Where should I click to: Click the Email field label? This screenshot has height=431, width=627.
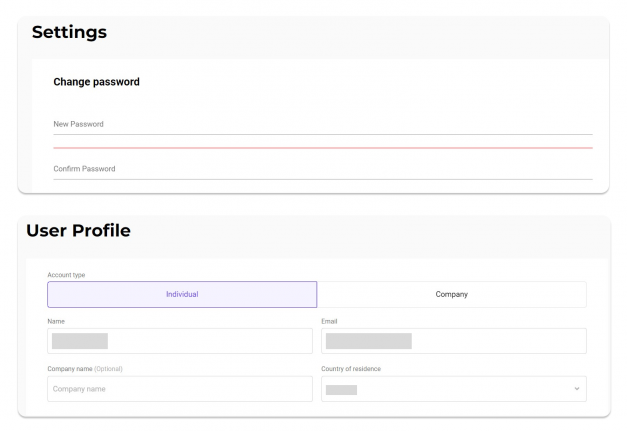(x=329, y=321)
